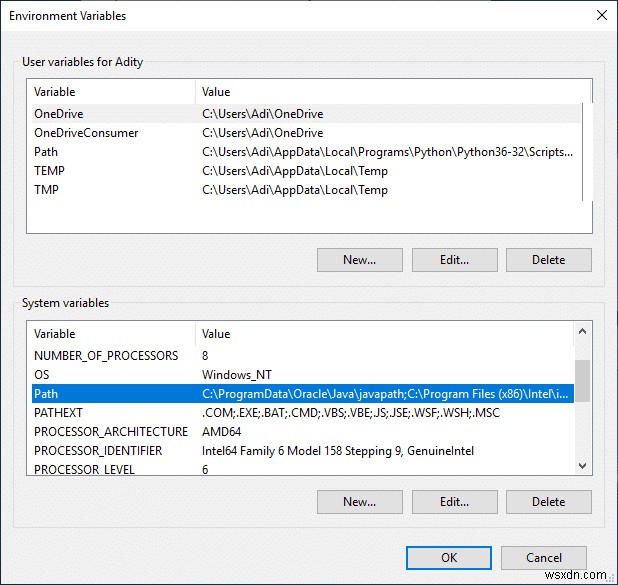Confirm with the OK button
Screen dimensions: 618x585
click(449, 558)
